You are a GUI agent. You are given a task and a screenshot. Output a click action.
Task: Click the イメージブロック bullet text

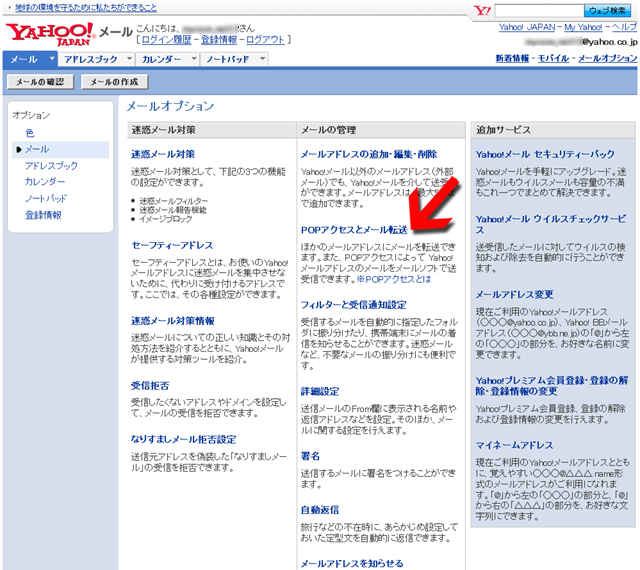pos(166,219)
